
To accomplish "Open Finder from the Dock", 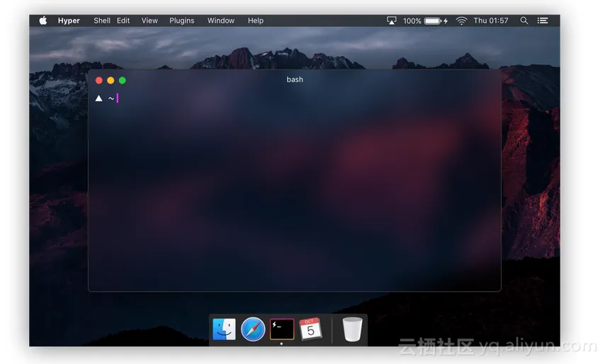I will [x=224, y=329].
